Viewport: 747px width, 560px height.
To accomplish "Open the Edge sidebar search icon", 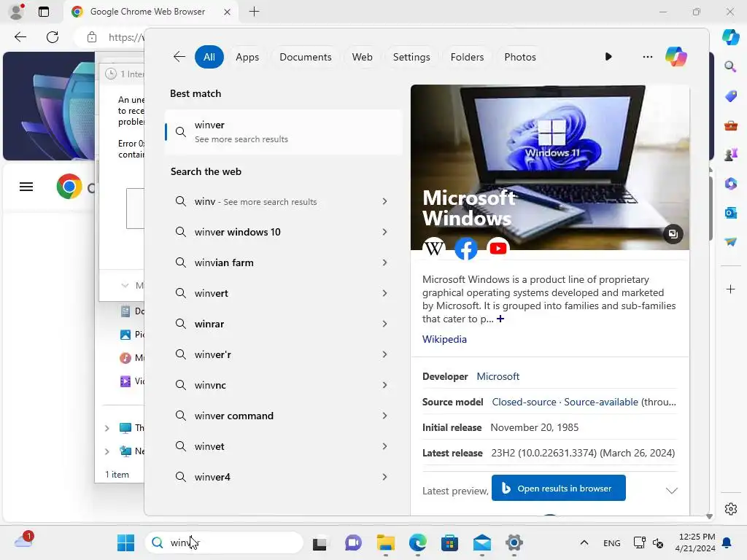I will point(730,66).
